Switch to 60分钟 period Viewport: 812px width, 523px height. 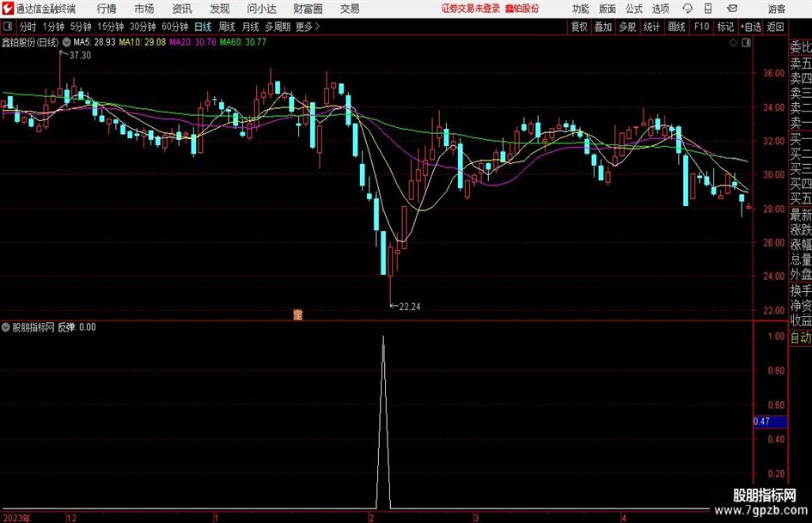(x=175, y=27)
